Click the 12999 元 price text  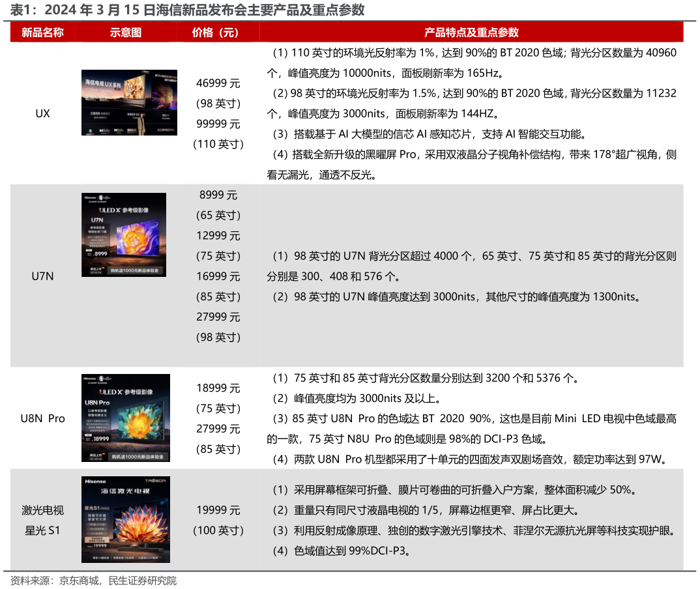click(218, 236)
